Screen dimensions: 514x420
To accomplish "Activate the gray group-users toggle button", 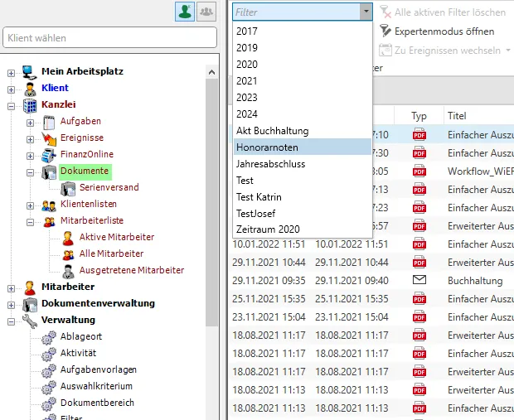I will (206, 12).
